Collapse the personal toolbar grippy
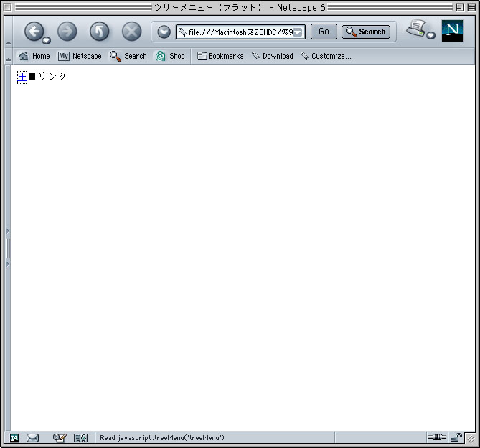 (9, 56)
